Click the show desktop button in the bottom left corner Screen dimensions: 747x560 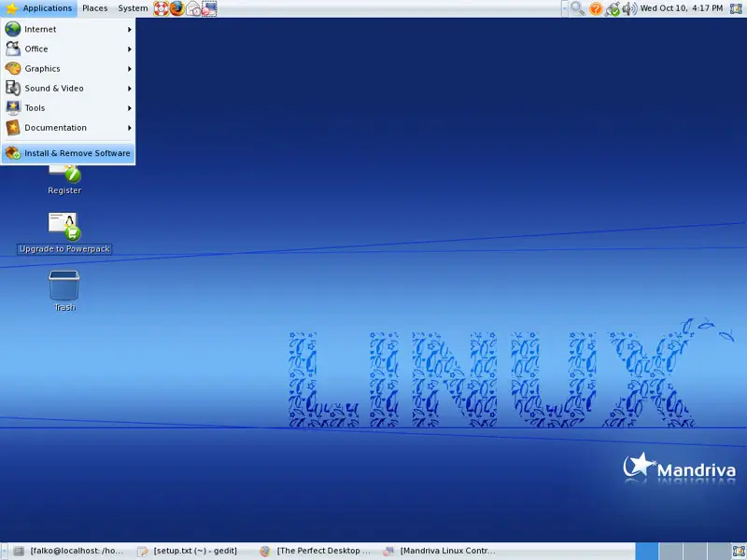[x=4, y=551]
